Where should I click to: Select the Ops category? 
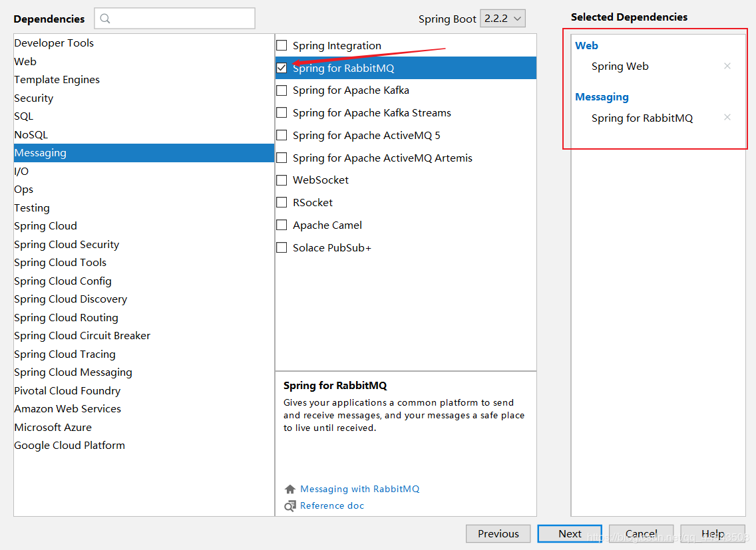[x=144, y=190]
